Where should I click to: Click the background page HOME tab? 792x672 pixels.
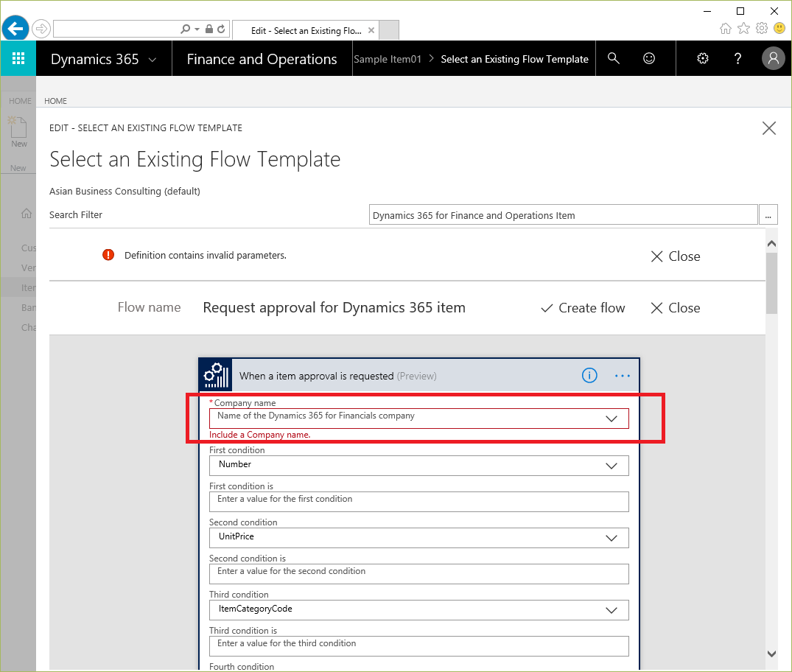(20, 100)
